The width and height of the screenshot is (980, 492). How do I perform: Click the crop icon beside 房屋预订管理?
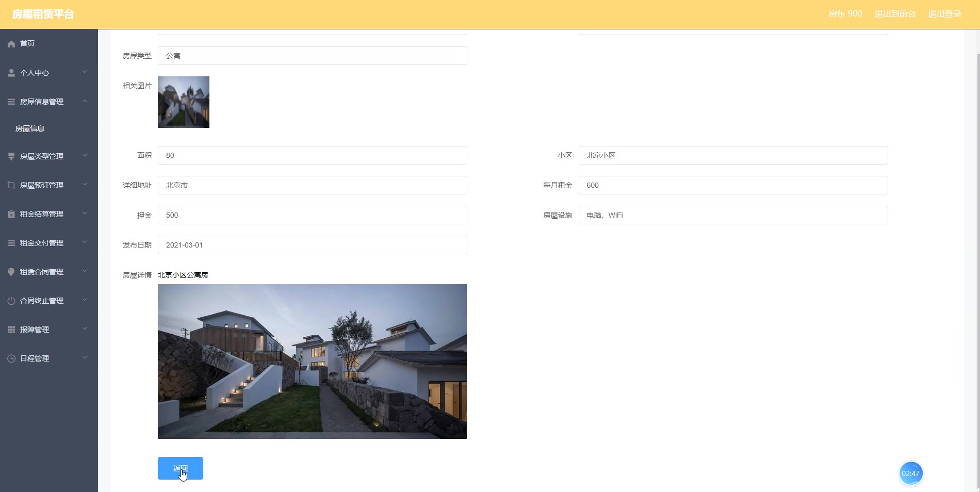11,185
